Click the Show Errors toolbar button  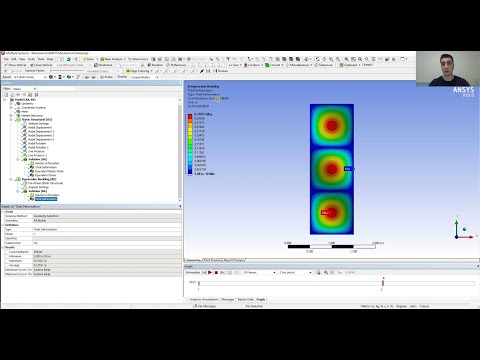coord(138,59)
